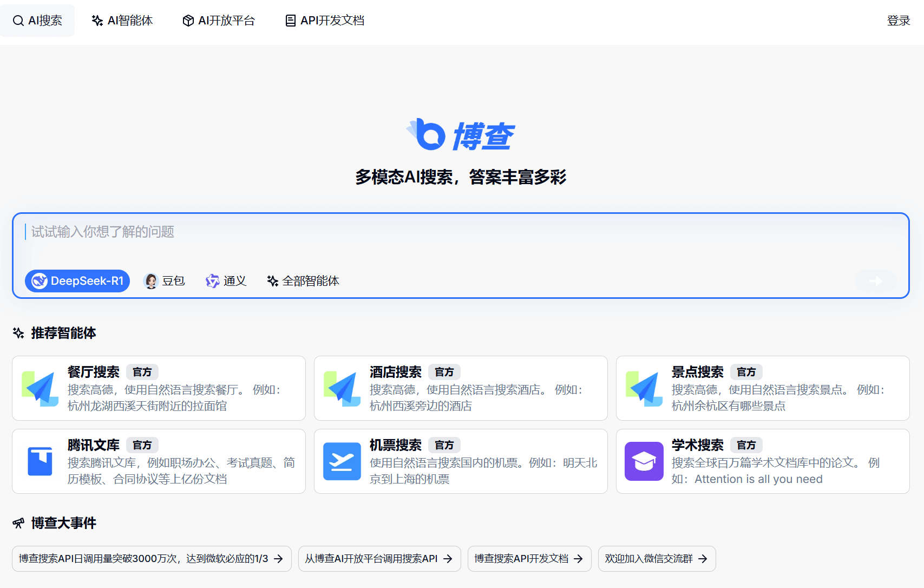
Task: Select the 机票搜索 airplane icon
Action: point(342,461)
